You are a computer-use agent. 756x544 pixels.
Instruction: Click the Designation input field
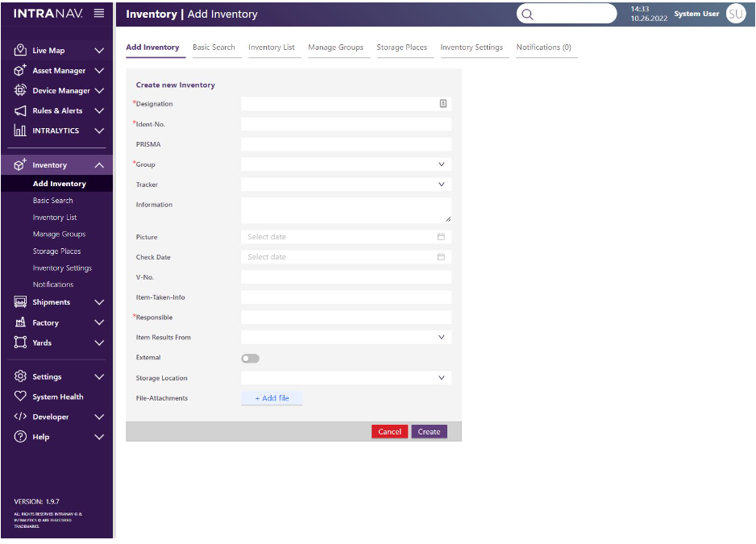347,104
